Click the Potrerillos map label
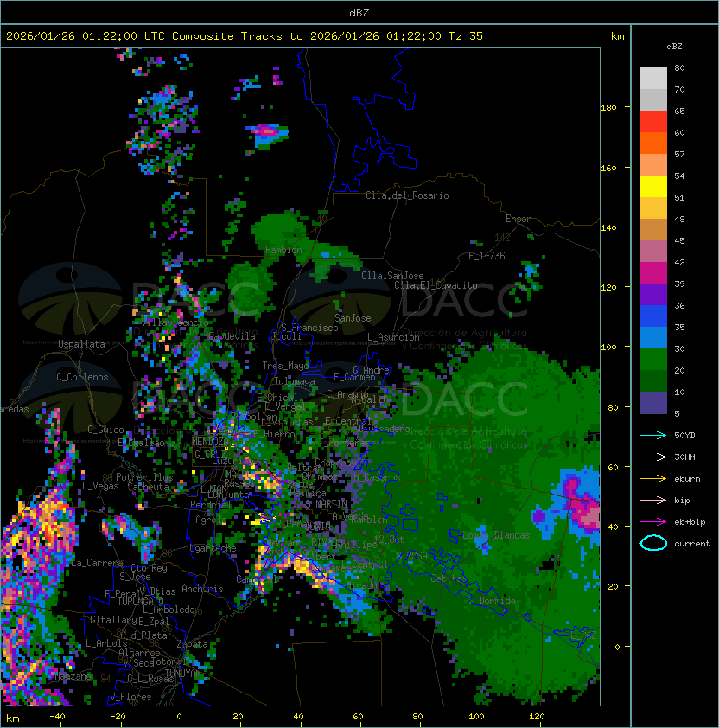 tap(144, 476)
